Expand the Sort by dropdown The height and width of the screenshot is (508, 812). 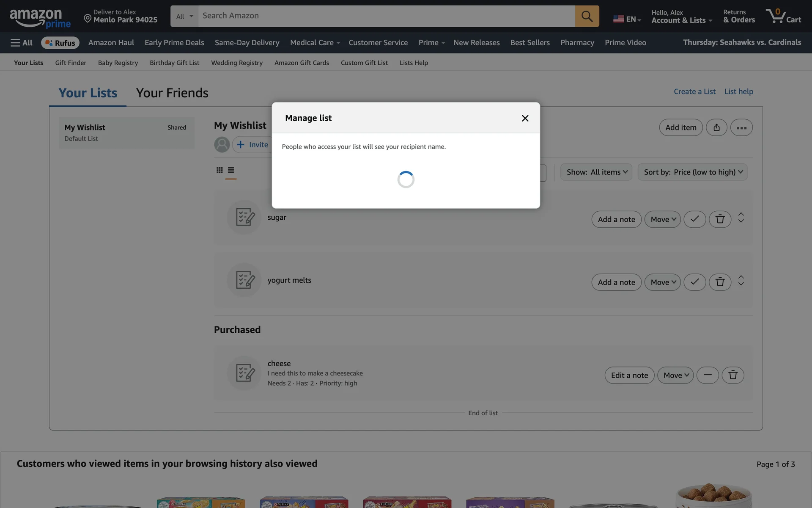(692, 172)
